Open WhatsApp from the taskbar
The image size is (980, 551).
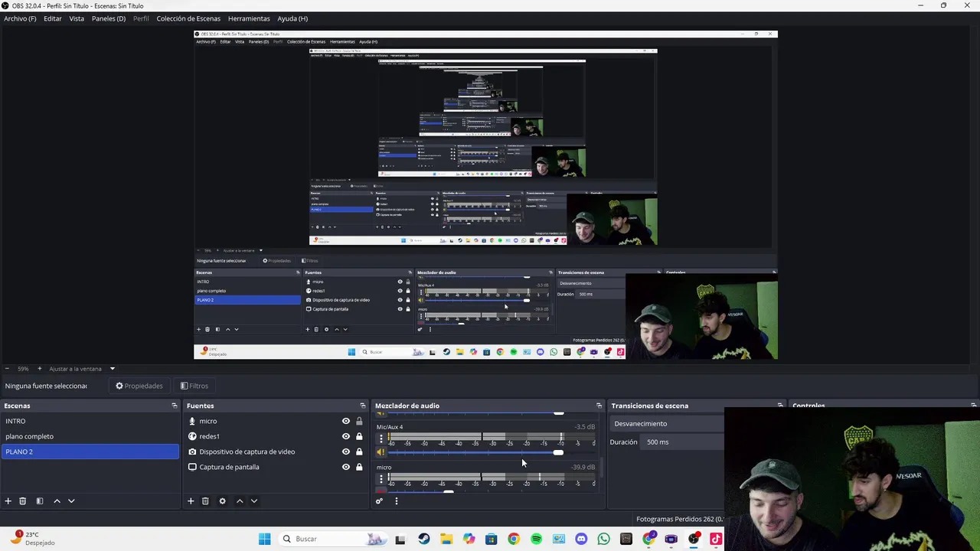(x=603, y=539)
